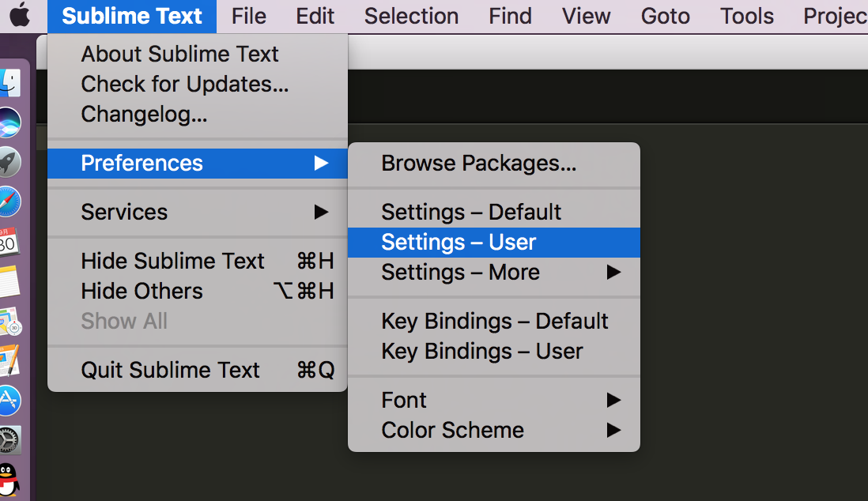The image size is (868, 501).
Task: Open the Calendar app in Dock
Action: click(x=9, y=242)
